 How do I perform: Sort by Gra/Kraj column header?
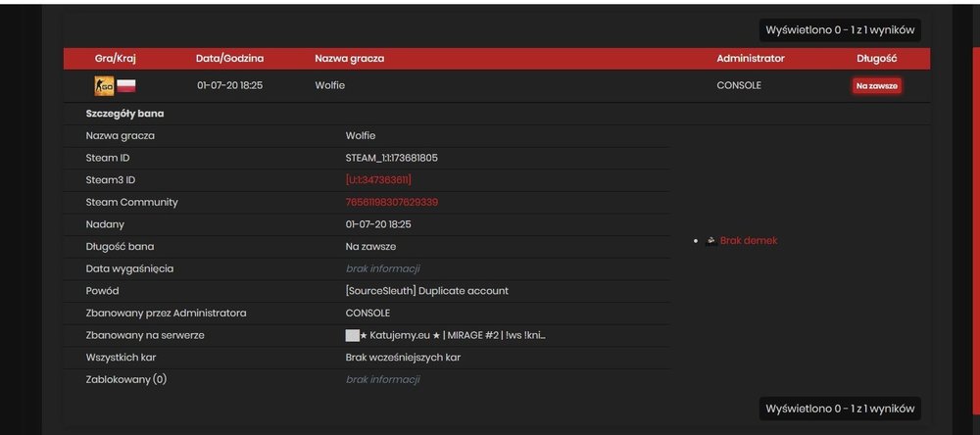tap(116, 59)
